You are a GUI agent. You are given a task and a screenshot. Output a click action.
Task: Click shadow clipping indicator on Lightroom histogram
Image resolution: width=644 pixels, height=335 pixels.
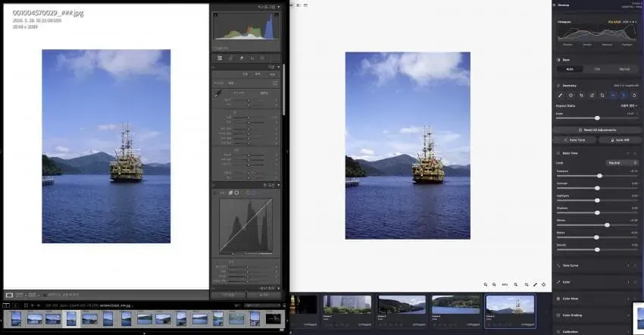215,15
